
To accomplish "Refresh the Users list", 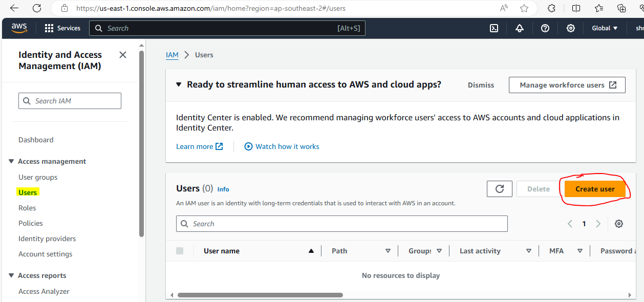I will (x=500, y=189).
